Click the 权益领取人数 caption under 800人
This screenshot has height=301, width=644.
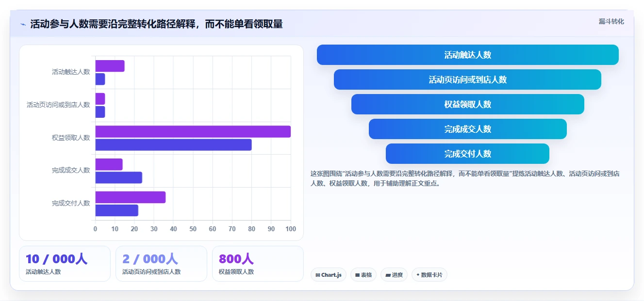pos(236,272)
